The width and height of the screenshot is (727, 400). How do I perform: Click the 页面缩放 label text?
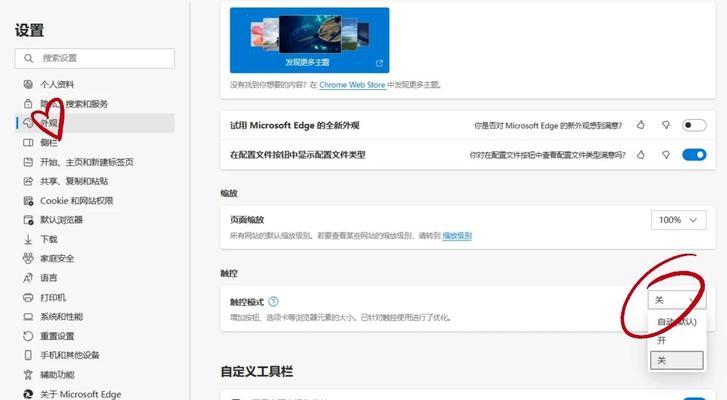pyautogui.click(x=247, y=220)
